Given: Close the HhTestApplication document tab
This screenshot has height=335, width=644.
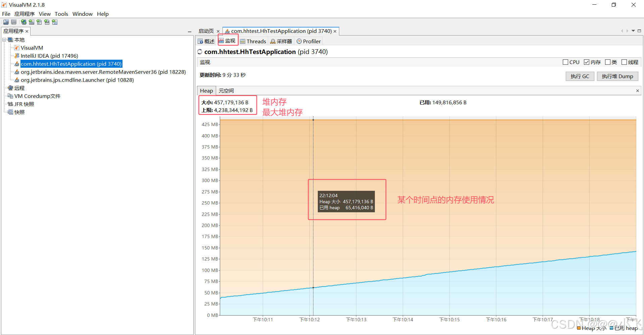Looking at the screenshot, I should [335, 32].
